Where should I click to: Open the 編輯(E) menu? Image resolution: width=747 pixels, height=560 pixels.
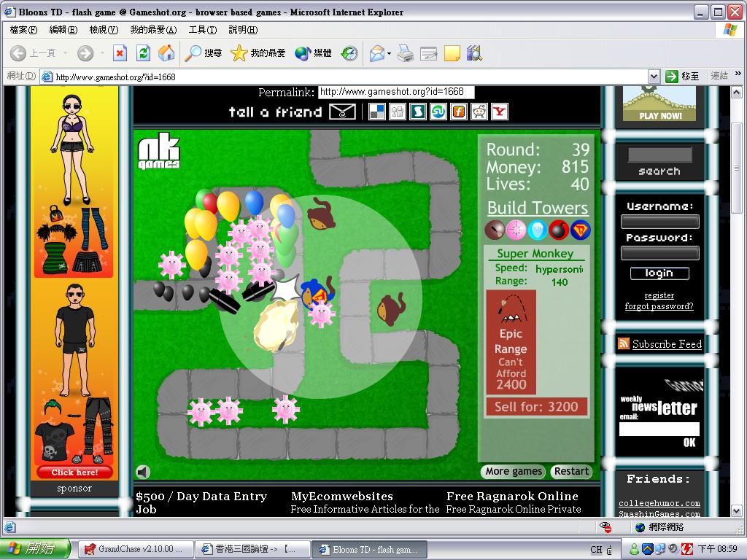(x=63, y=29)
